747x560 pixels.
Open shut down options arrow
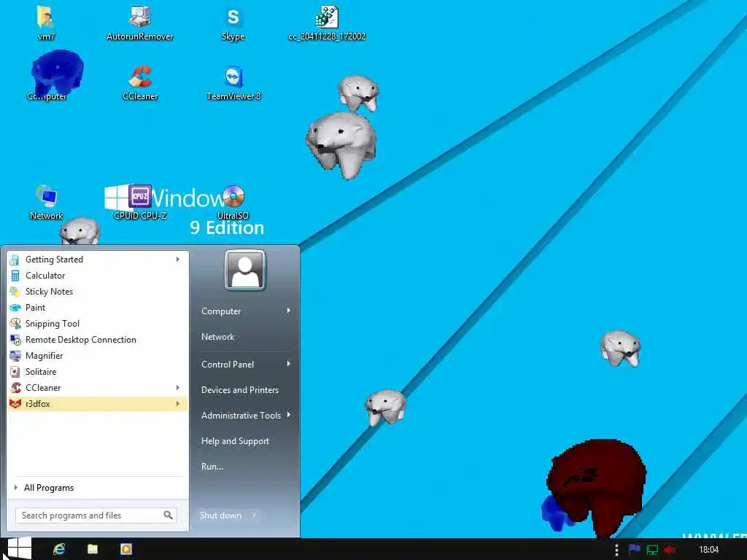click(x=255, y=516)
